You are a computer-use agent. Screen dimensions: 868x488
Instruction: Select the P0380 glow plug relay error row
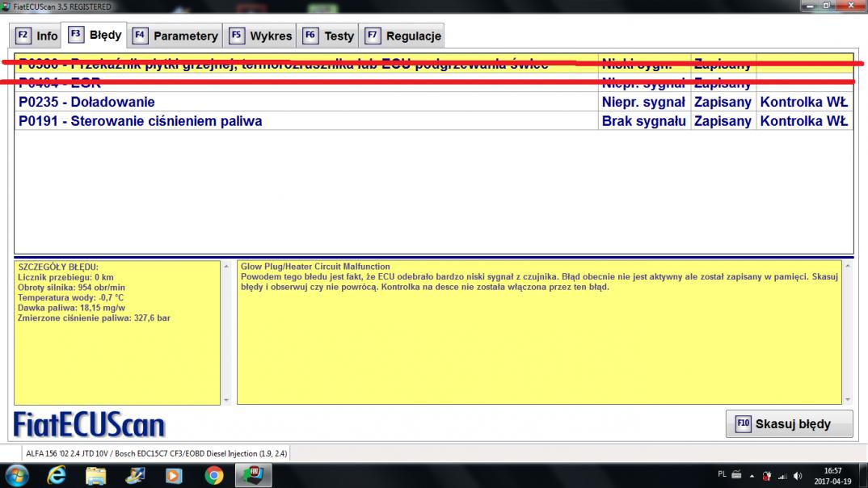[x=434, y=64]
